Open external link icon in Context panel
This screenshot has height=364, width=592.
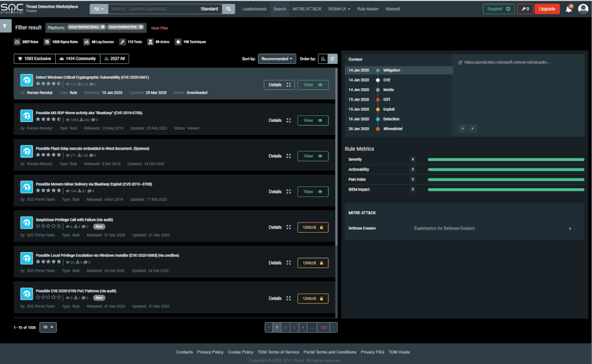pyautogui.click(x=460, y=63)
